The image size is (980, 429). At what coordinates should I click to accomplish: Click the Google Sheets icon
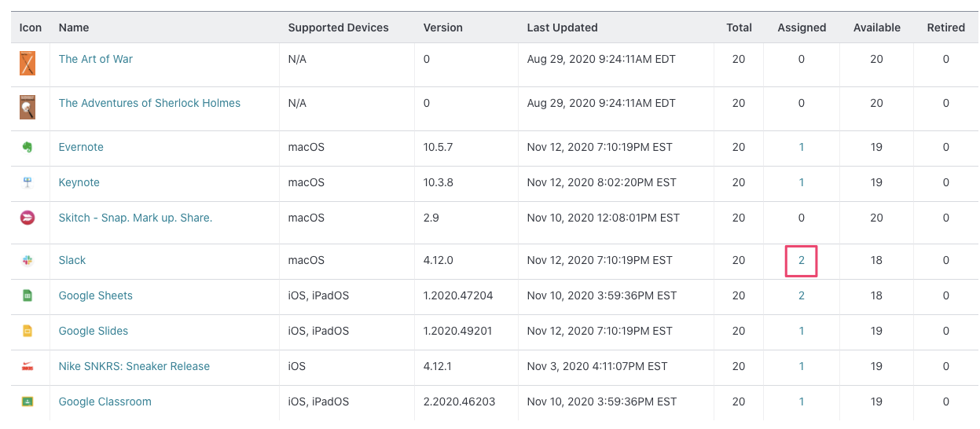pos(28,295)
